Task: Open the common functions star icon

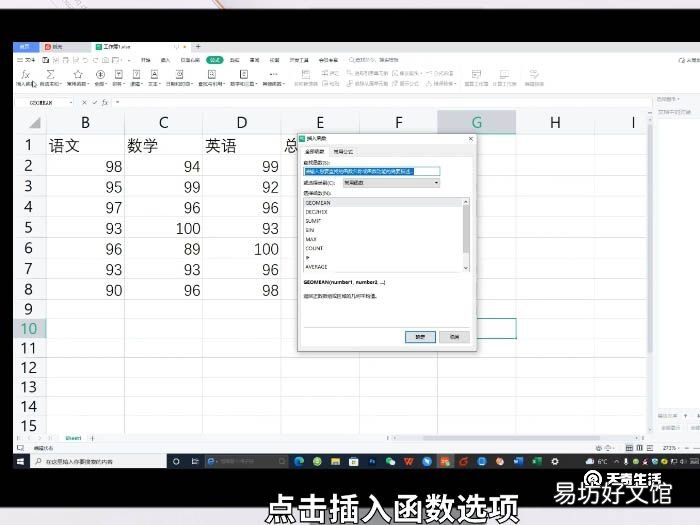Action: [78, 74]
